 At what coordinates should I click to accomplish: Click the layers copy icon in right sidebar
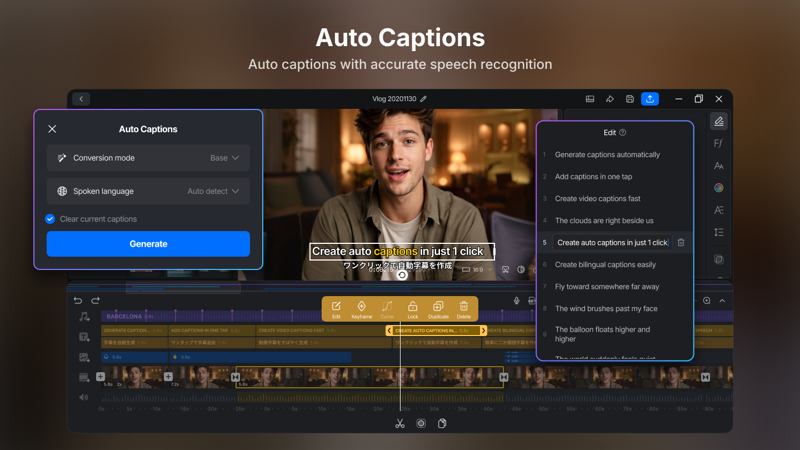tap(718, 259)
